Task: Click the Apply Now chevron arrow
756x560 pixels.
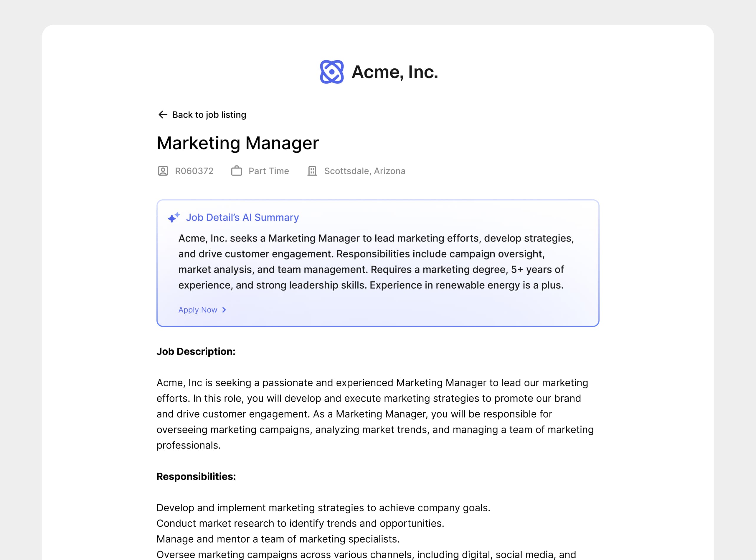Action: click(224, 310)
